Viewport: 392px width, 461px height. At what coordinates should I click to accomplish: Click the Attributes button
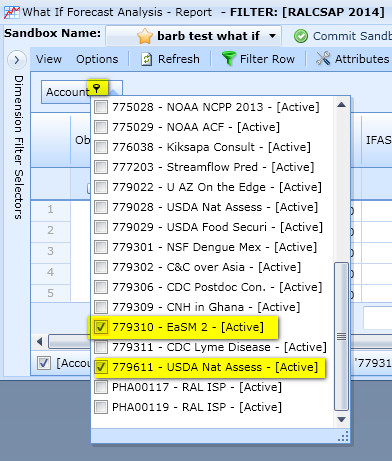[x=352, y=59]
